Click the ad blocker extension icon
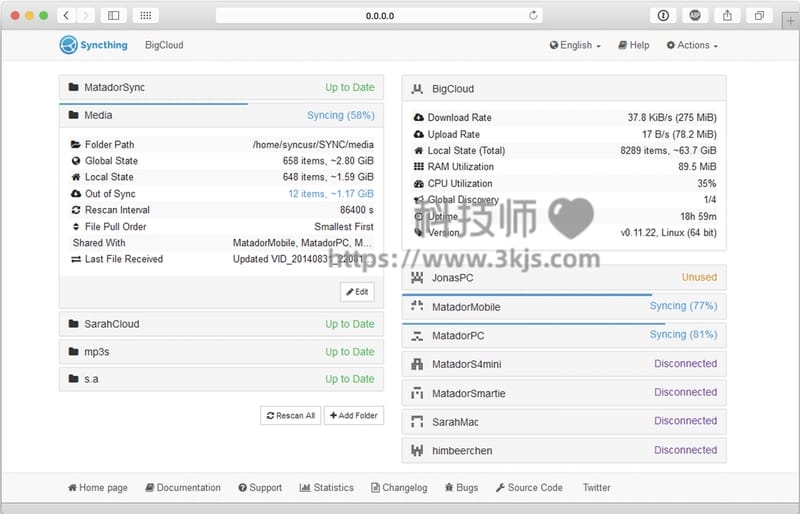The image size is (800, 514). coord(695,15)
